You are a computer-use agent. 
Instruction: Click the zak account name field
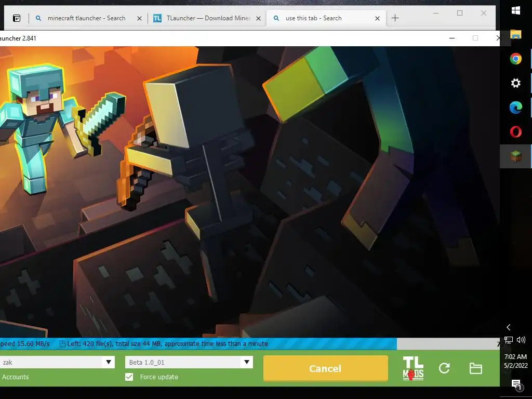[51, 362]
